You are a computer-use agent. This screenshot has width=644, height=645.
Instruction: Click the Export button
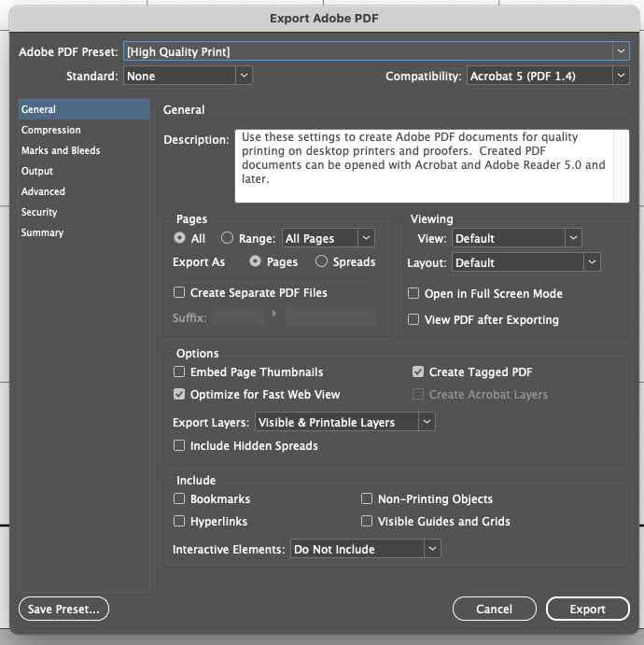(x=588, y=609)
